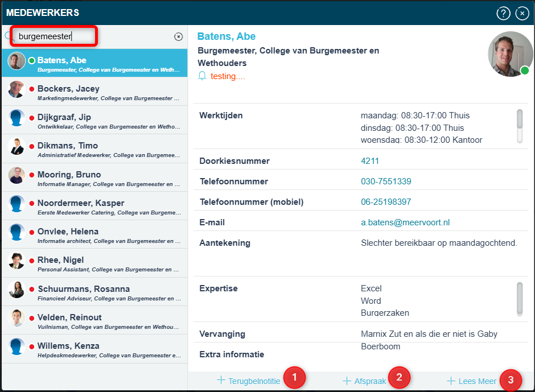
Task: Select Dijkgraaf, Jip in the employee list
Action: pos(94,120)
